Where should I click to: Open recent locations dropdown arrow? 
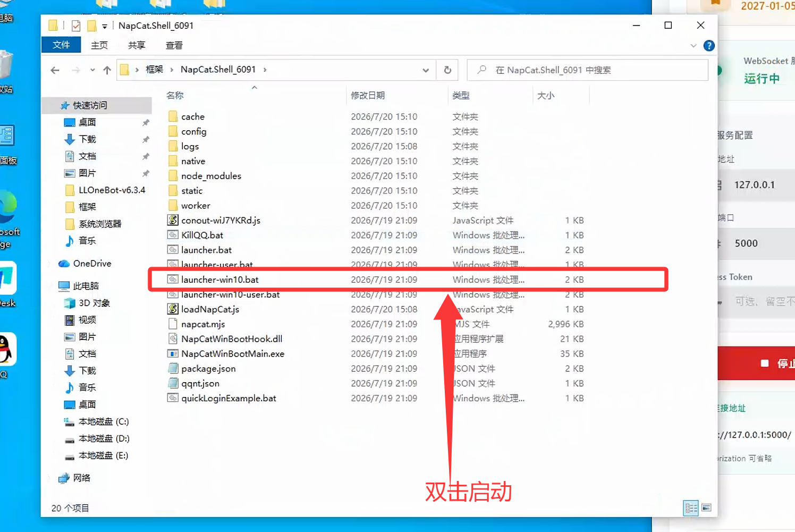[92, 70]
